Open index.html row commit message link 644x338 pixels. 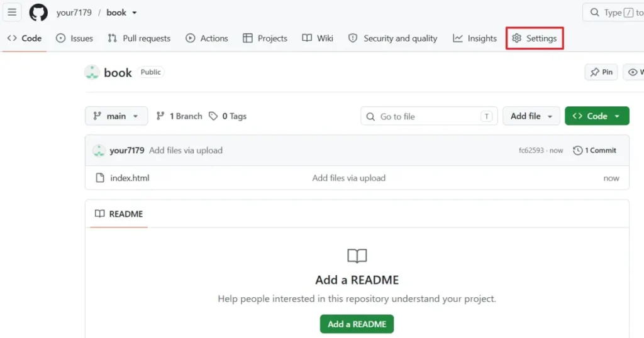point(348,178)
